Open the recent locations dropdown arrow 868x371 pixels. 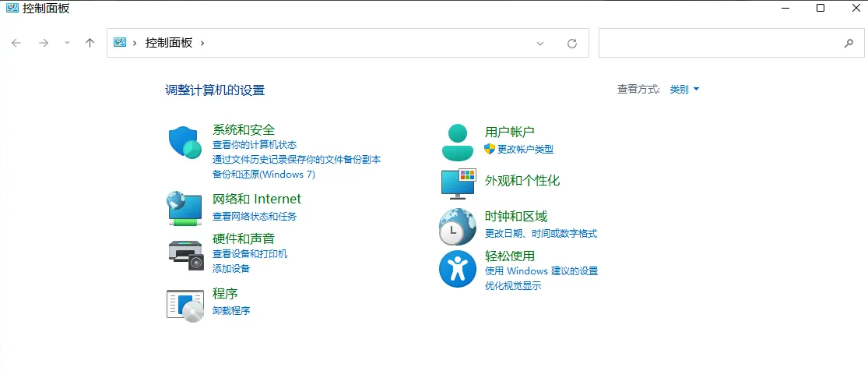pyautogui.click(x=67, y=43)
